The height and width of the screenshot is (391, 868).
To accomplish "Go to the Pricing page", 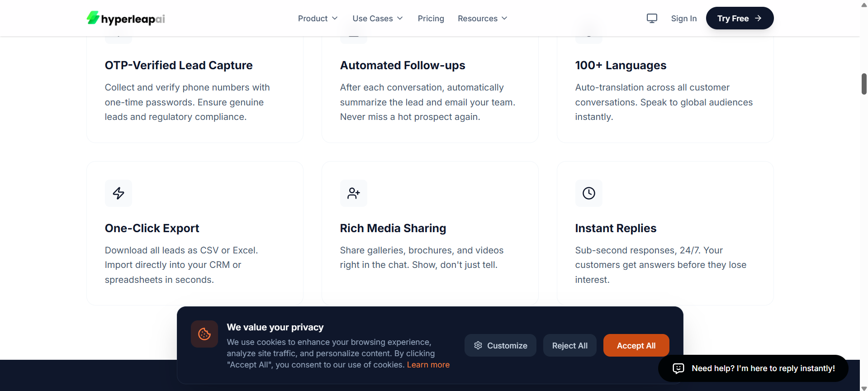I will tap(431, 18).
